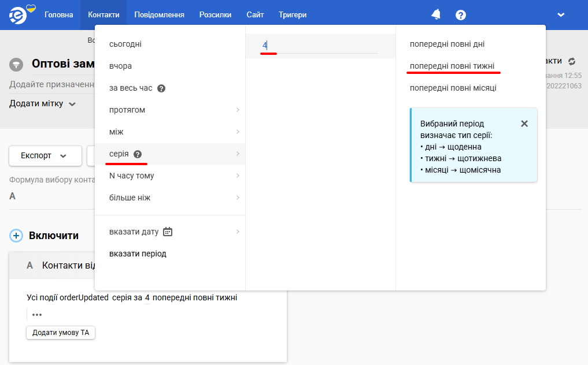The width and height of the screenshot is (588, 365).
Task: Click the 'Додати умову ТА' button
Action: pyautogui.click(x=61, y=333)
